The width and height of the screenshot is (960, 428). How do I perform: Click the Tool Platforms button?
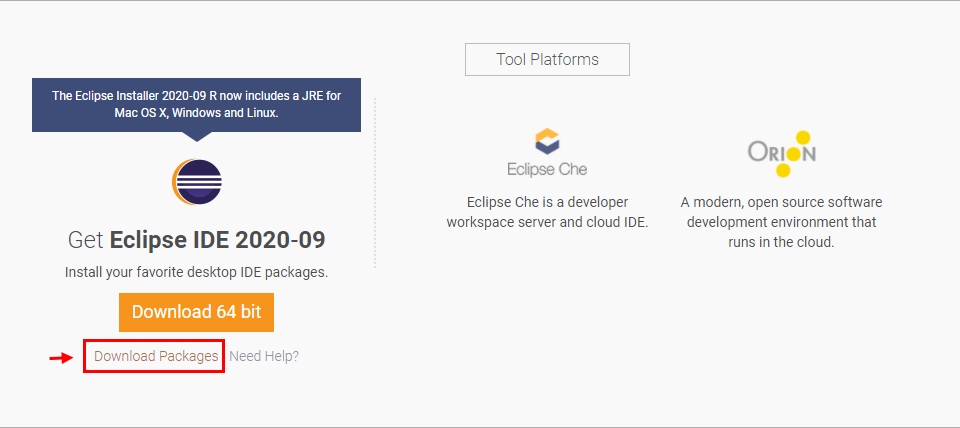[547, 59]
